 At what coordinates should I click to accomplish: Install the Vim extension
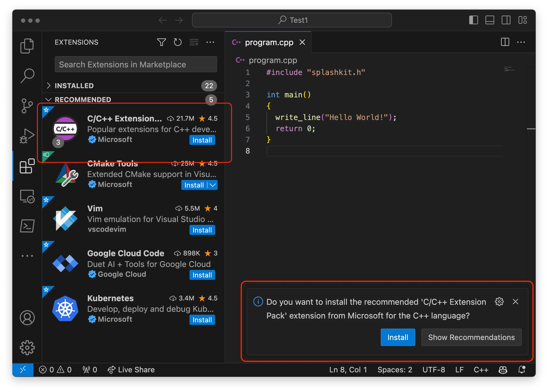click(202, 230)
